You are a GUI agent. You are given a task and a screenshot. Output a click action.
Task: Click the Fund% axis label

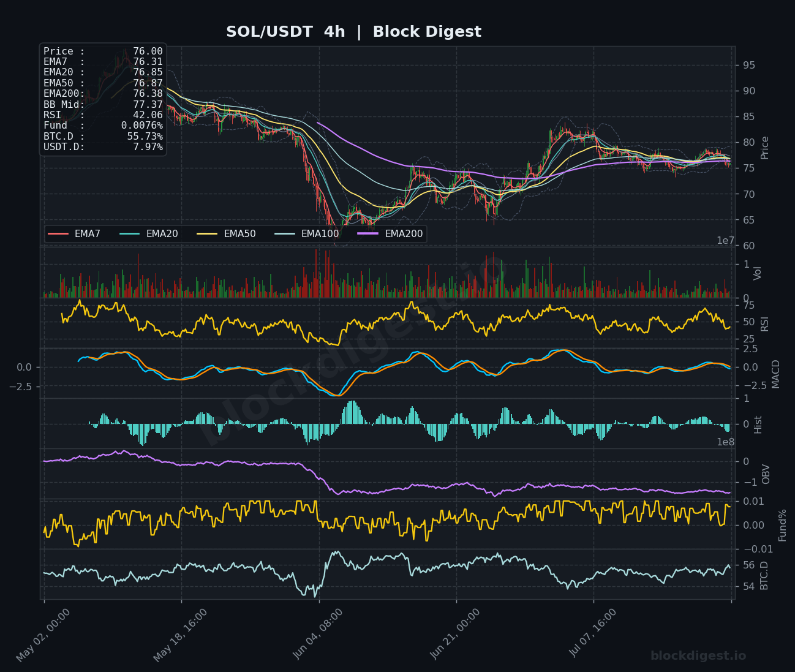(x=782, y=525)
